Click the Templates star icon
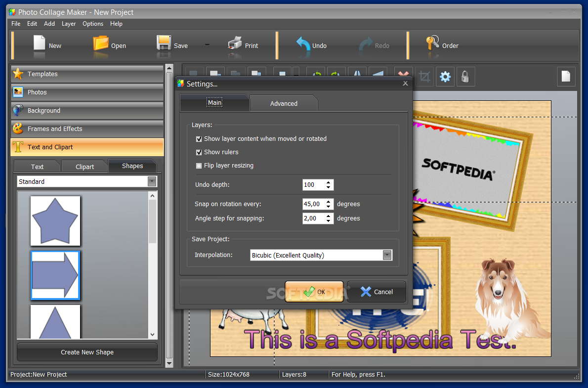 coord(18,74)
